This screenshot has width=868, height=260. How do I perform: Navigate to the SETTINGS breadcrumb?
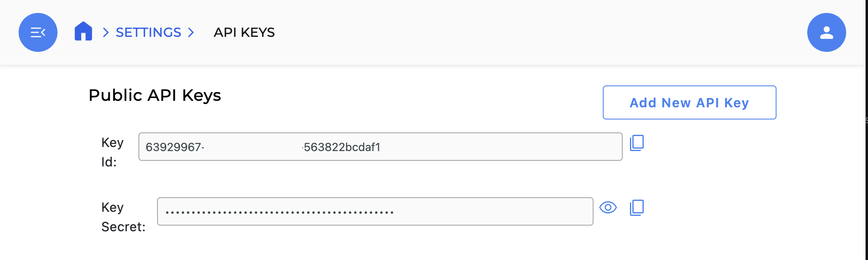[x=148, y=32]
